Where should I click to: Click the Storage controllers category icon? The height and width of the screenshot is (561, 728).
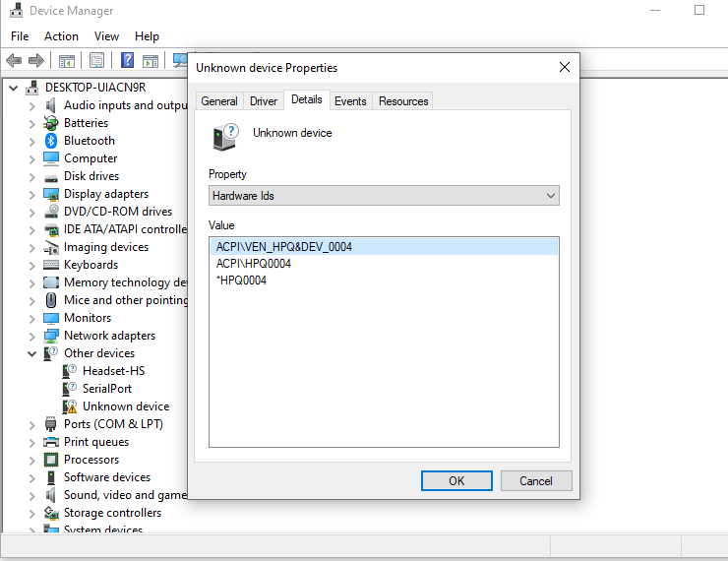coord(50,513)
